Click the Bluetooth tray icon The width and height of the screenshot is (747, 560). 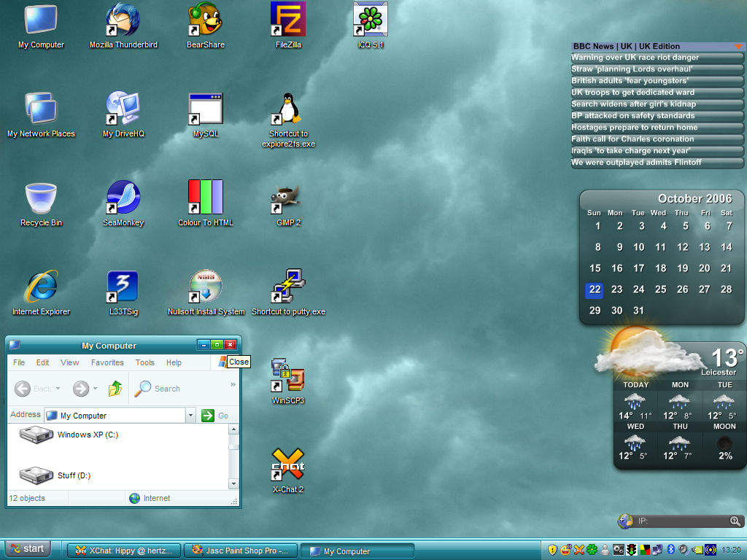671,550
